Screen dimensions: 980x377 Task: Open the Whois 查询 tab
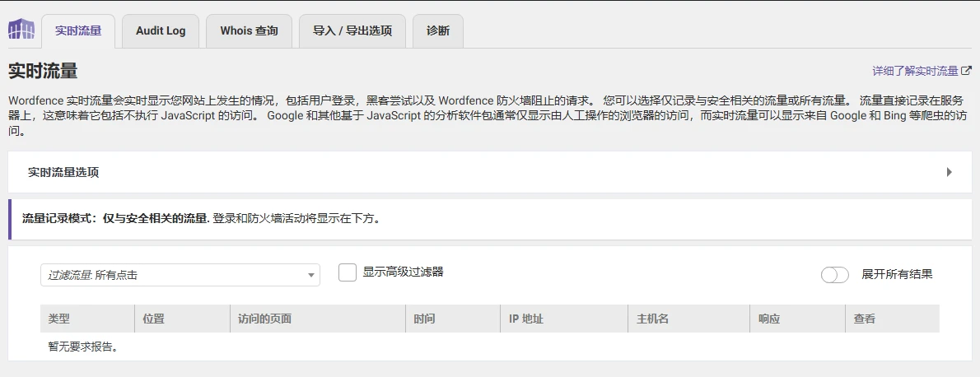click(249, 30)
